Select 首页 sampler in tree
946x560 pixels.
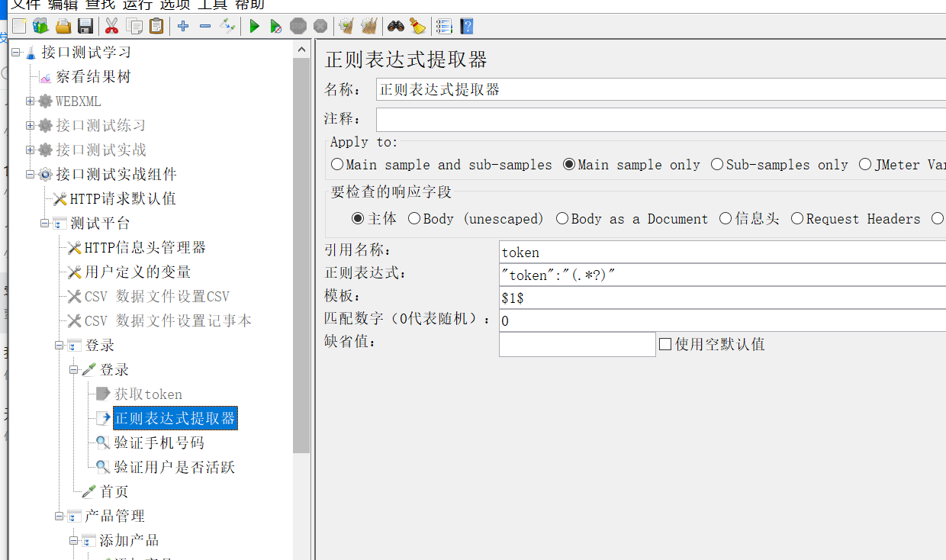114,492
